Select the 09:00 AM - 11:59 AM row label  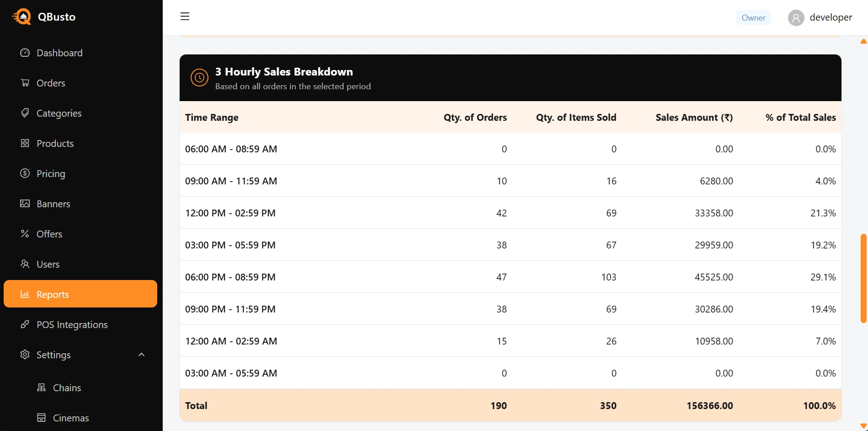[x=231, y=181]
